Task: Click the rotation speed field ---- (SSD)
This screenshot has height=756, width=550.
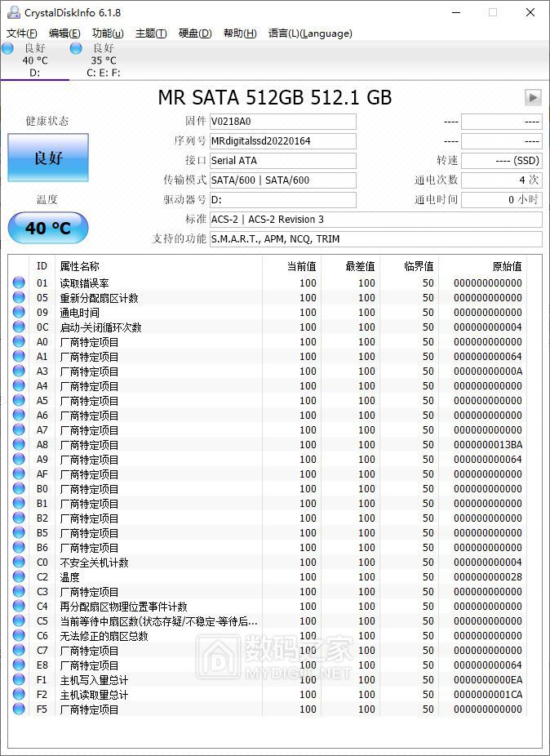Action: click(x=502, y=161)
